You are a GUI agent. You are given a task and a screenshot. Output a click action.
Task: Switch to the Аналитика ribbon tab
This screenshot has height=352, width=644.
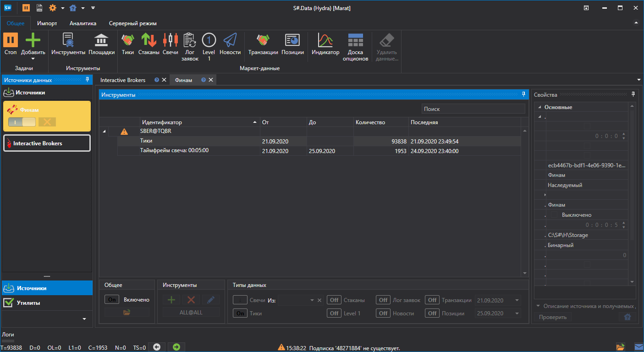[83, 23]
